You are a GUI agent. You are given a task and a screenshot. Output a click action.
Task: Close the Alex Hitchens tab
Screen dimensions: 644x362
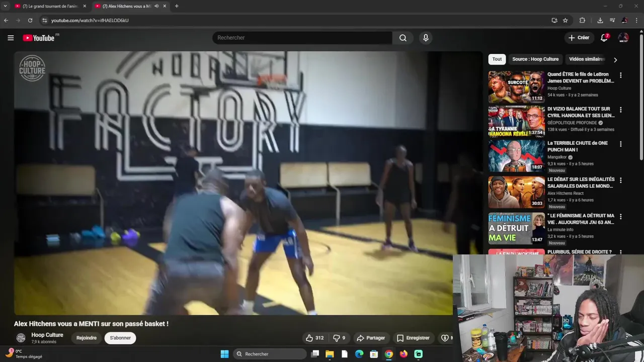pos(164,6)
